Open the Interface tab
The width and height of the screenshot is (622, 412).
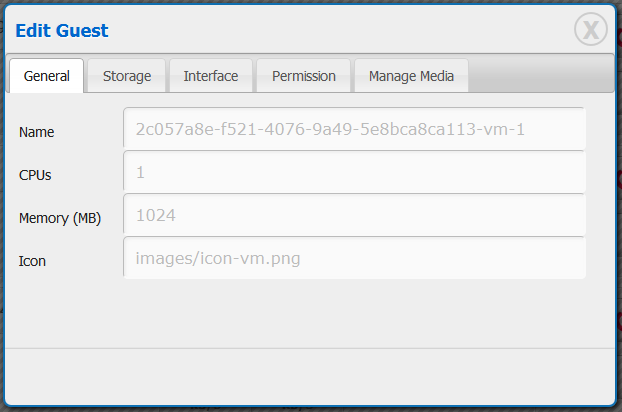pyautogui.click(x=211, y=76)
